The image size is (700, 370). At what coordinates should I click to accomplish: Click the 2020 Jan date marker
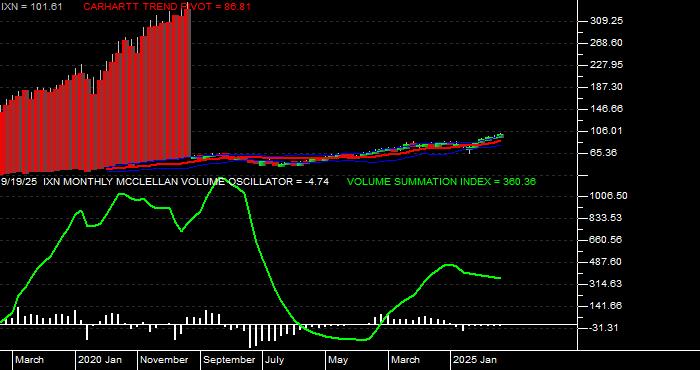click(x=100, y=360)
